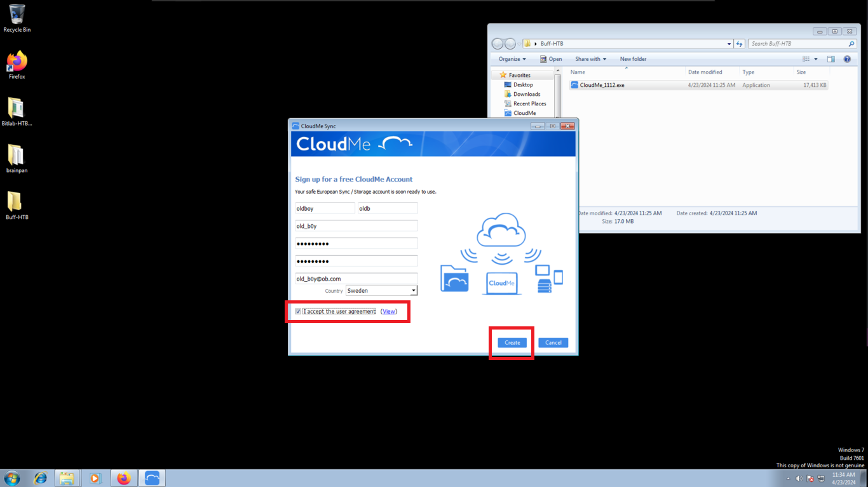This screenshot has height=487, width=868.
Task: Open Explorer help question mark icon
Action: click(847, 59)
